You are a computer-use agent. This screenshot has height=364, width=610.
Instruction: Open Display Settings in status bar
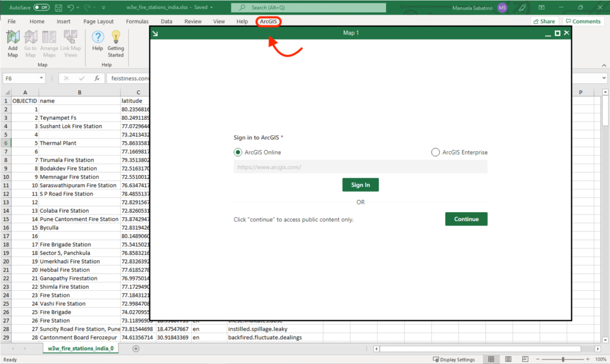454,360
